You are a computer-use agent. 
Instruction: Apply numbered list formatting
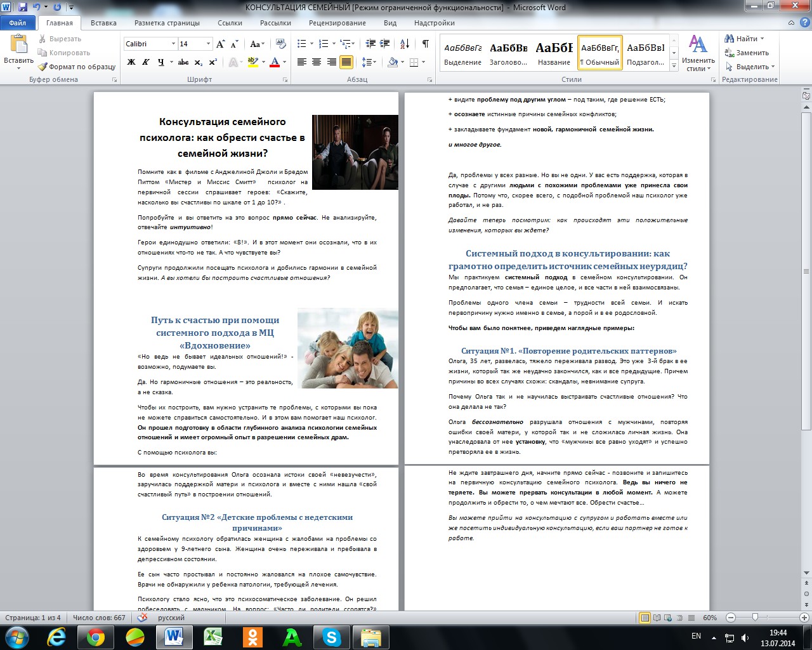pyautogui.click(x=324, y=44)
